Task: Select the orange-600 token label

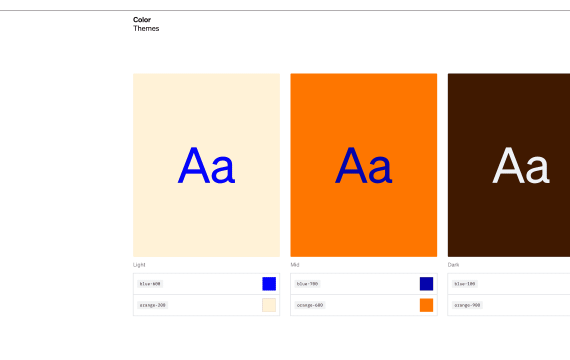Action: coord(310,305)
